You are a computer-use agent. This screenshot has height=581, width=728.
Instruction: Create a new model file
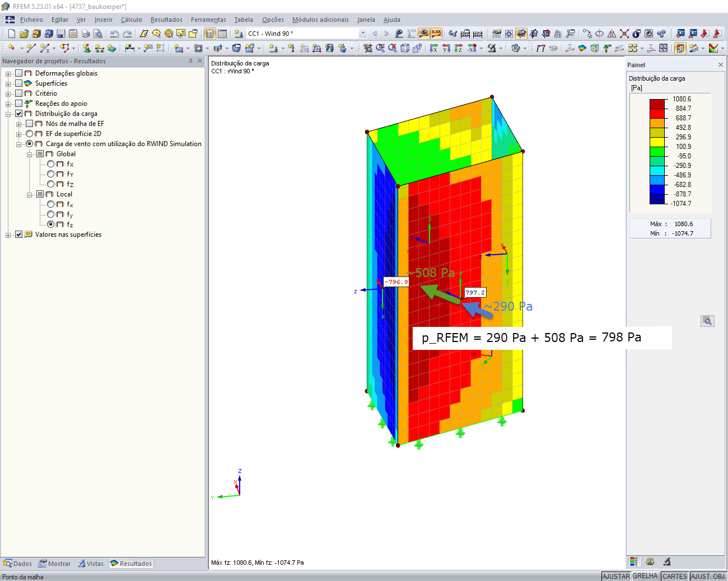click(12, 34)
